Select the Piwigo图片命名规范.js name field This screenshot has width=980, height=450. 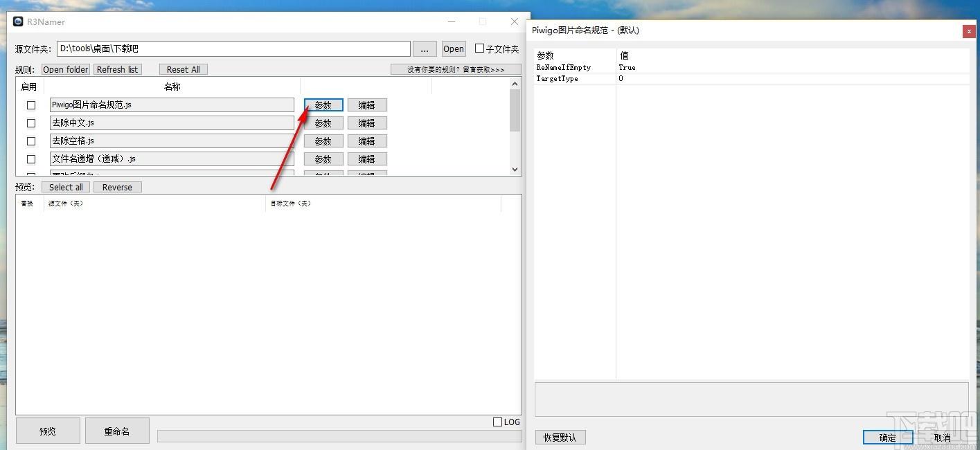[172, 105]
